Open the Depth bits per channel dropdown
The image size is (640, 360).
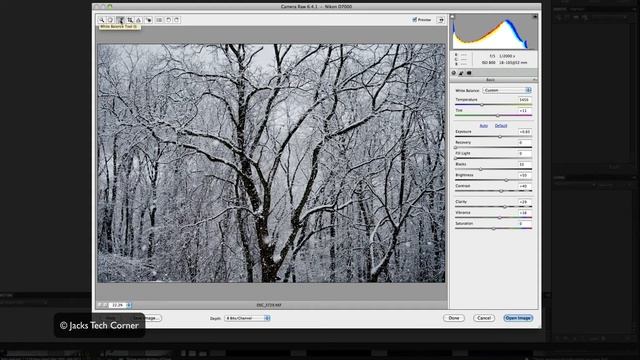click(x=247, y=318)
